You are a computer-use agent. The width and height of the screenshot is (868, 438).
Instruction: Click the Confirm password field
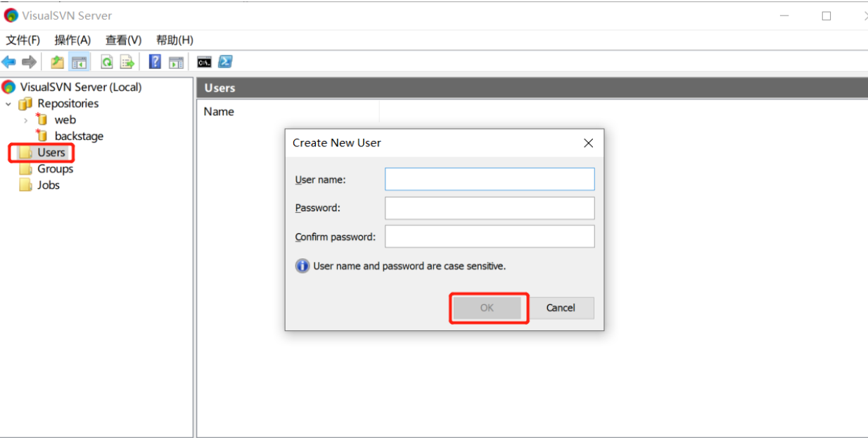point(490,236)
